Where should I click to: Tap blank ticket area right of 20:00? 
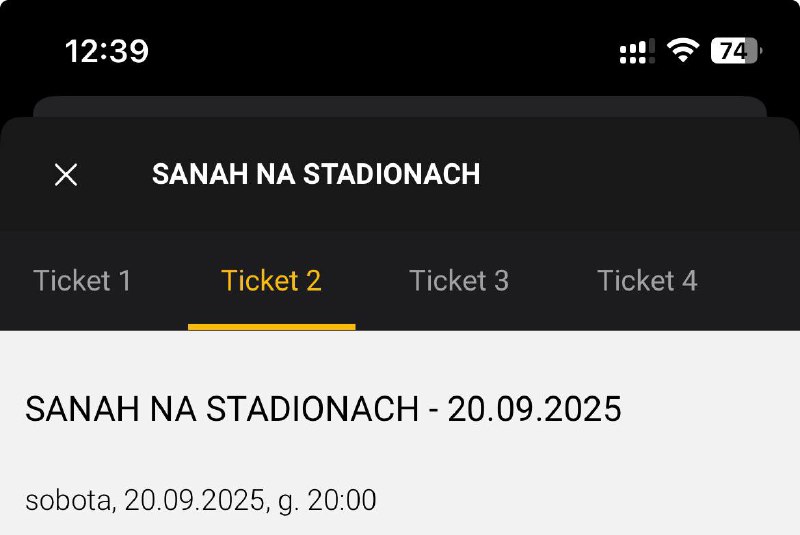[587, 500]
